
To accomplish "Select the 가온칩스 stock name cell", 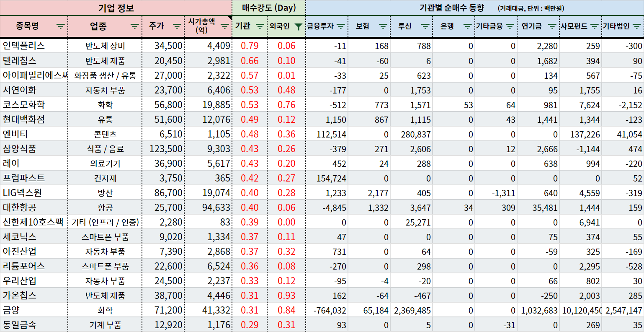I will 34,296.
